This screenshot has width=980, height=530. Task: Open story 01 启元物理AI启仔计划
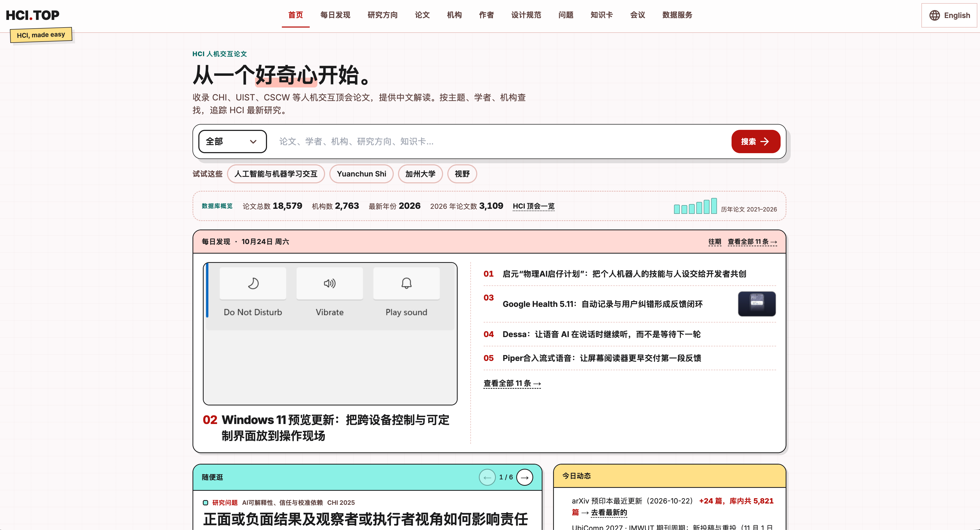pos(624,274)
